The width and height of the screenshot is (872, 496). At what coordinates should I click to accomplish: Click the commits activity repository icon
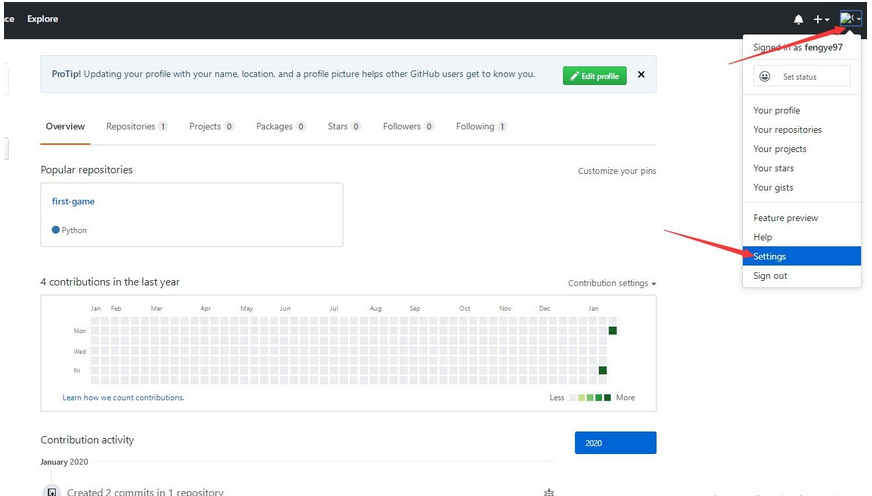(52, 492)
